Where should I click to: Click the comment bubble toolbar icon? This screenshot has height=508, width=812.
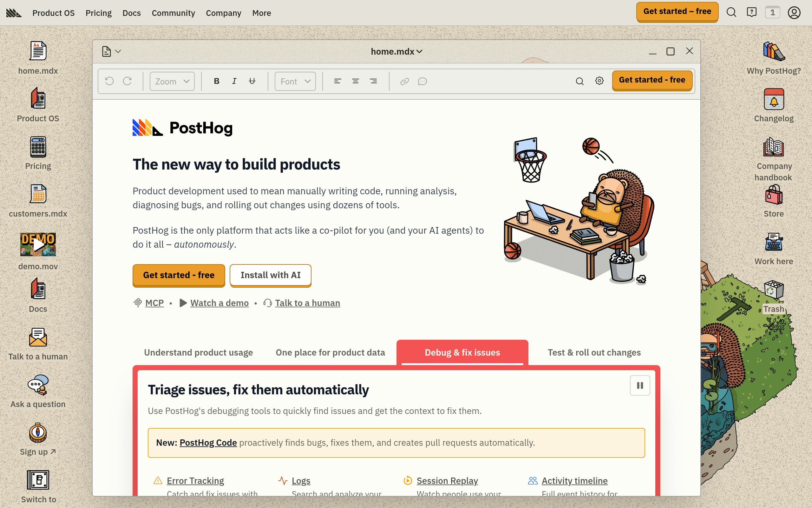pyautogui.click(x=422, y=81)
